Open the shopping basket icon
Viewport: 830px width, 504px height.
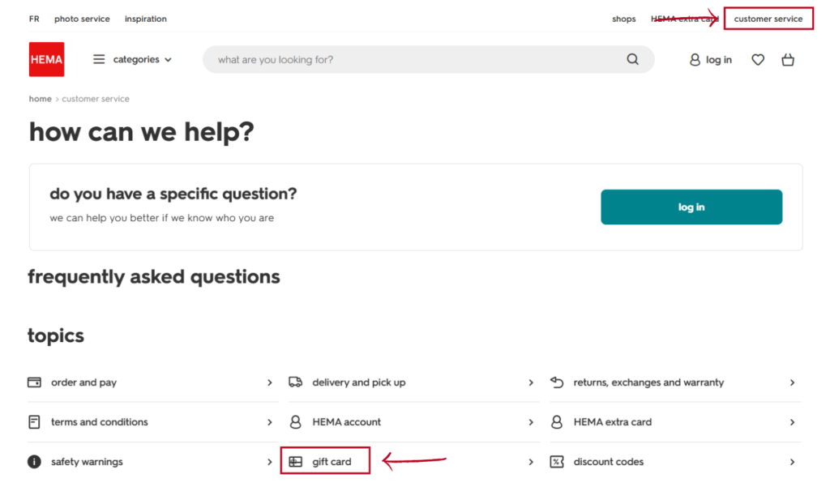pos(788,60)
